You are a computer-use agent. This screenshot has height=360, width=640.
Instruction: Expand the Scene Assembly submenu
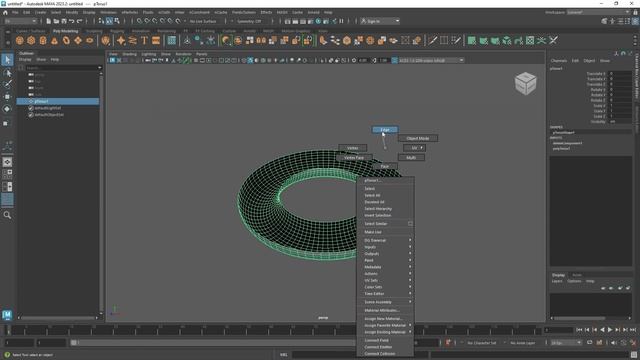[385, 302]
